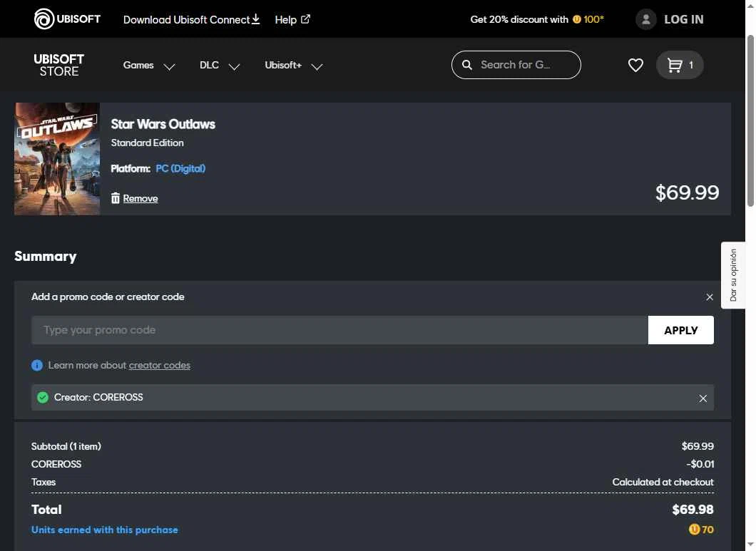Open Units earned with this purchase
756x551 pixels.
pyautogui.click(x=105, y=530)
